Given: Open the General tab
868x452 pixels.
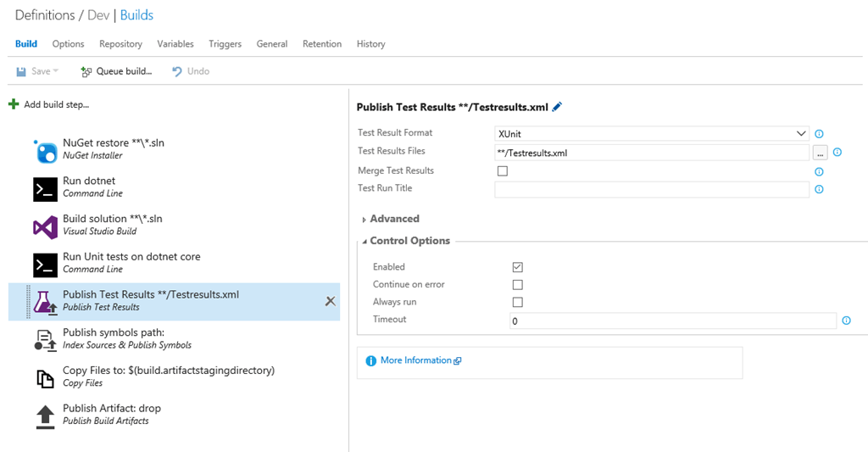Looking at the screenshot, I should (272, 44).
